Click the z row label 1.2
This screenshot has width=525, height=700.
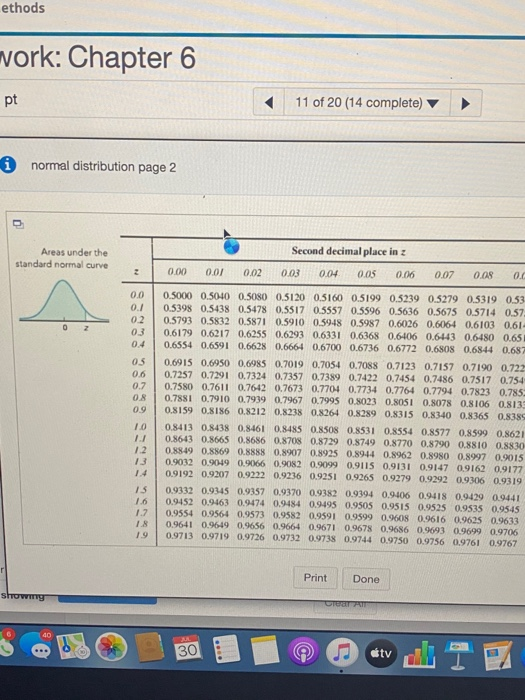(x=140, y=450)
